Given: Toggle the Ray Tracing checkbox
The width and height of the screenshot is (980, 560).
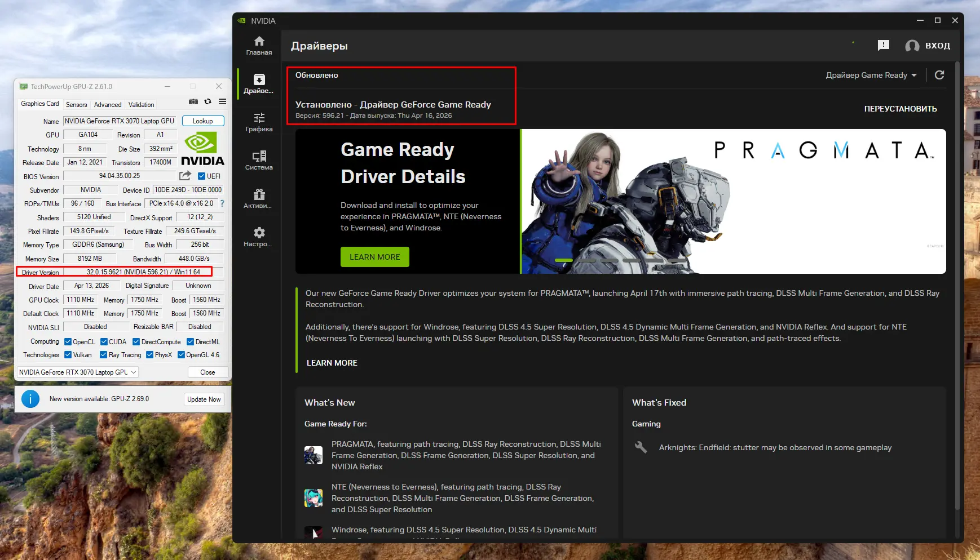Looking at the screenshot, I should 103,355.
